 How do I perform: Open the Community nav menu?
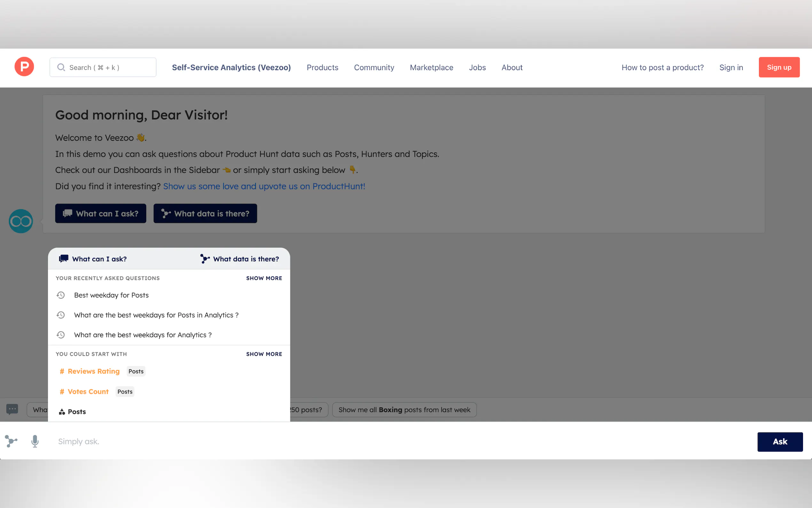374,67
